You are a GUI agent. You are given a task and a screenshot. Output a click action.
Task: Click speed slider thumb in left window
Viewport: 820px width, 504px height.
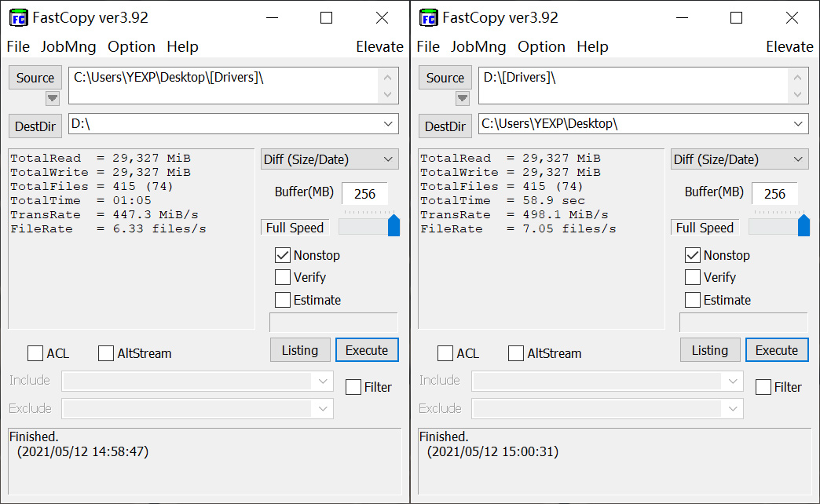[394, 225]
